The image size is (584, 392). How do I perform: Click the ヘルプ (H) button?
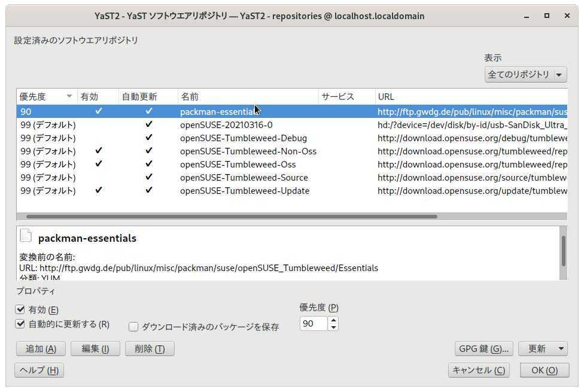pos(39,370)
